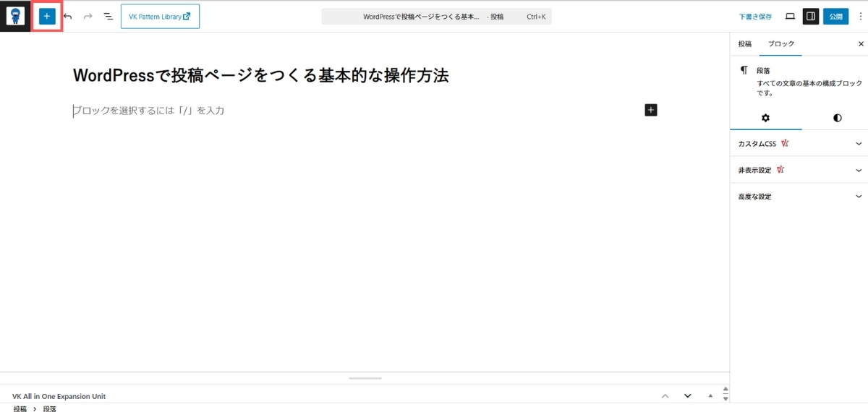Open the options menu with three dots
This screenshot has height=412, width=868.
click(861, 16)
